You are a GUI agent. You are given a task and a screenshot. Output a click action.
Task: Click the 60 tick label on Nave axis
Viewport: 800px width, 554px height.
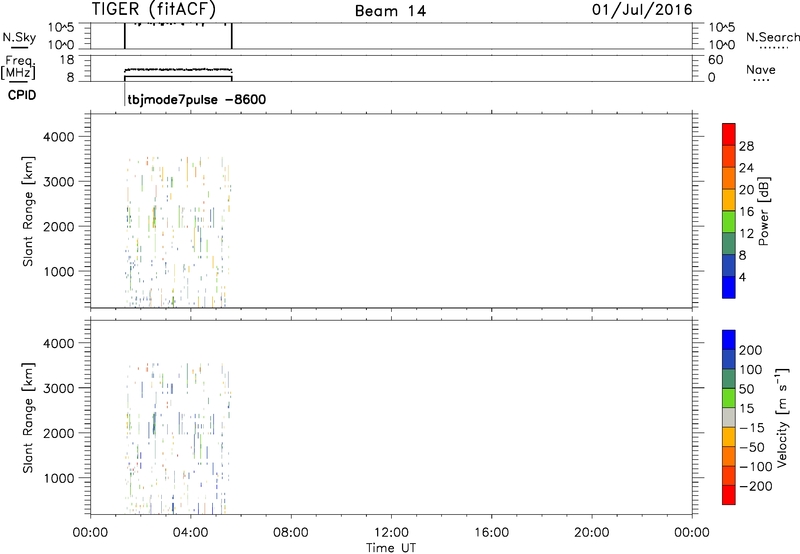(x=715, y=60)
